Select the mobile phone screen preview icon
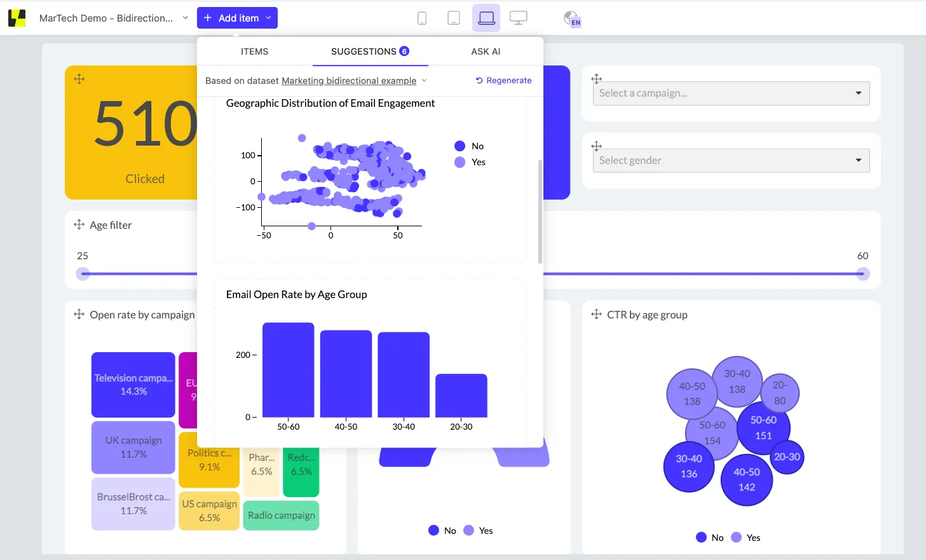Image resolution: width=926 pixels, height=560 pixels. tap(422, 18)
